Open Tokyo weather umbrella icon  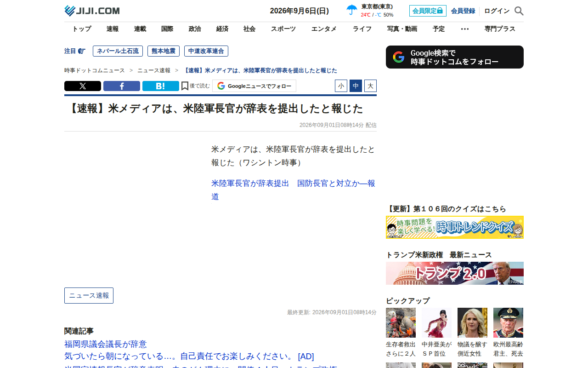coord(352,10)
